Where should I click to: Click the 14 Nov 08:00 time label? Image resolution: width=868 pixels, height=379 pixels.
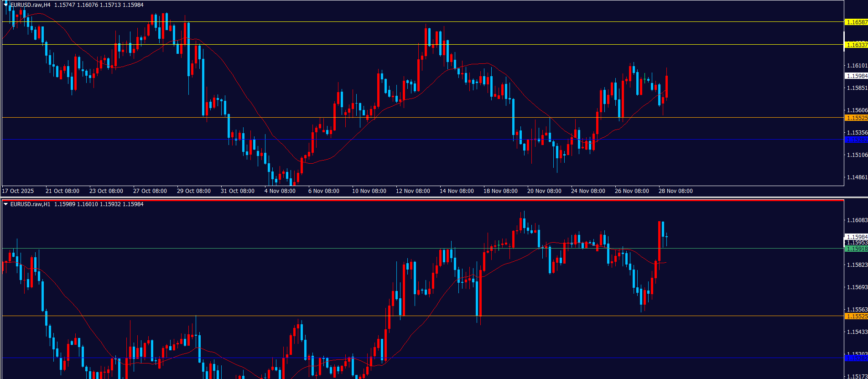(457, 191)
